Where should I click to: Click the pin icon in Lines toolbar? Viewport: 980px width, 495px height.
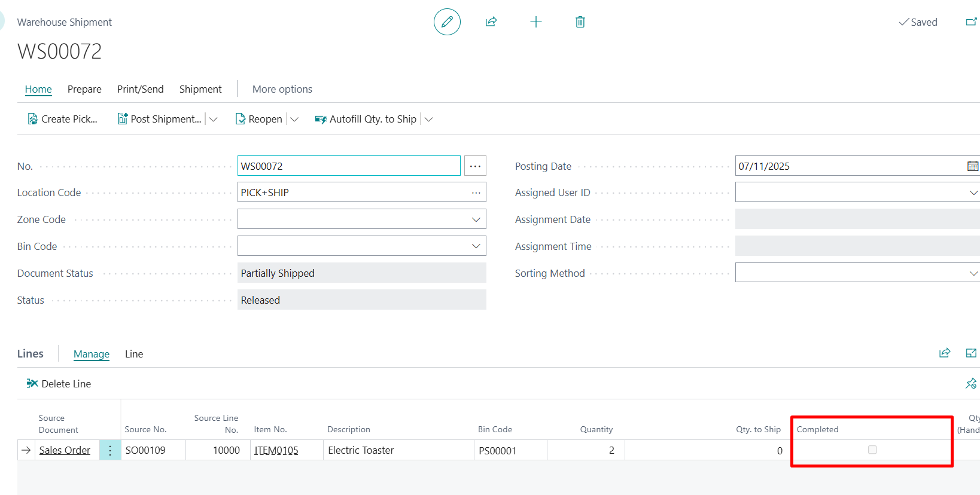971,384
